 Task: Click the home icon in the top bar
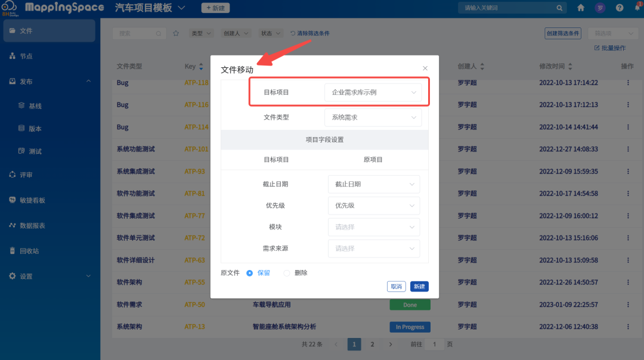coord(581,8)
